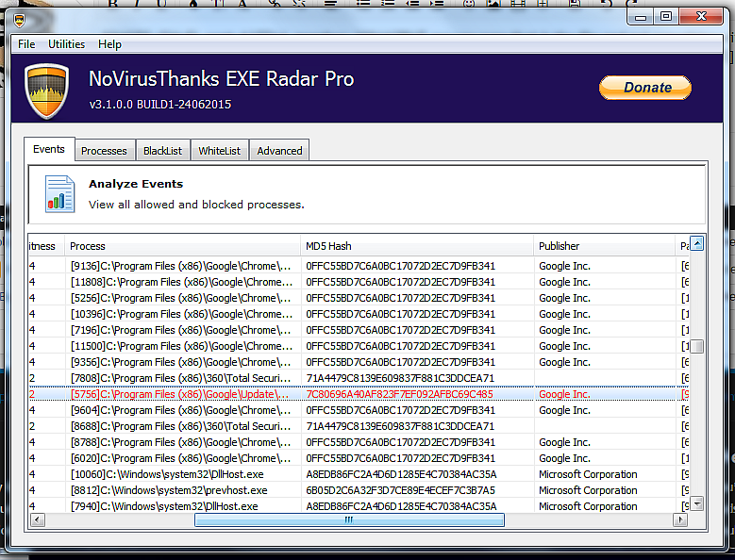
Task: Click the hash of the [10060] DllHost row
Action: 401,474
